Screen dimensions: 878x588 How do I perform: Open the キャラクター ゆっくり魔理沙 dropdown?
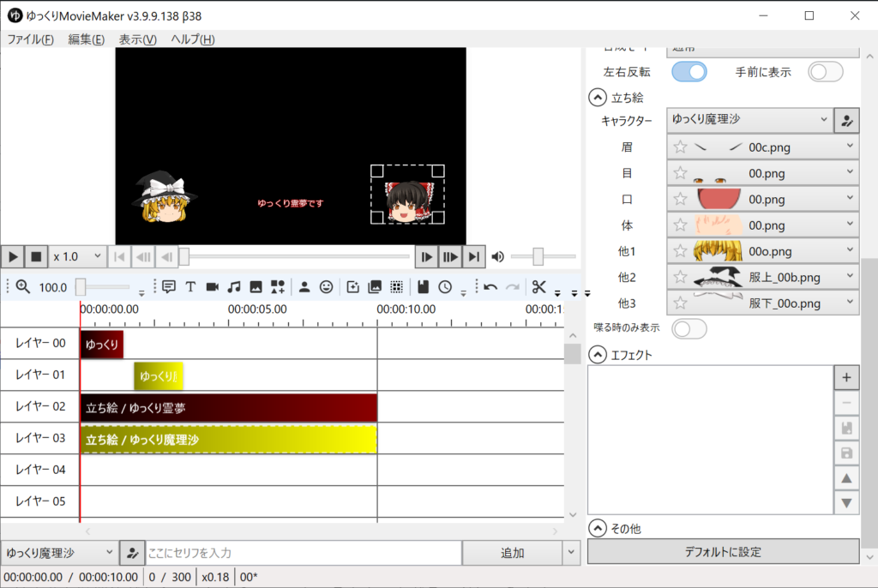pyautogui.click(x=749, y=120)
